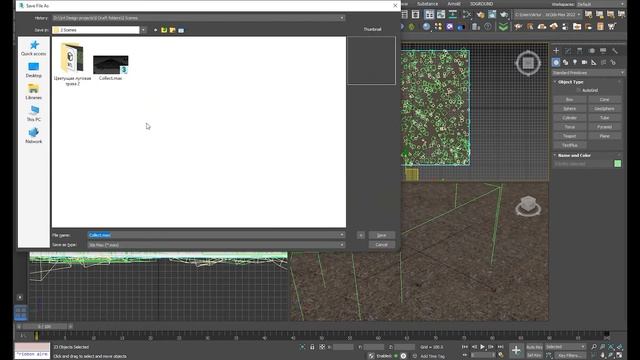Create a new folder in the save dialog
This screenshot has height=360, width=640.
[x=173, y=30]
